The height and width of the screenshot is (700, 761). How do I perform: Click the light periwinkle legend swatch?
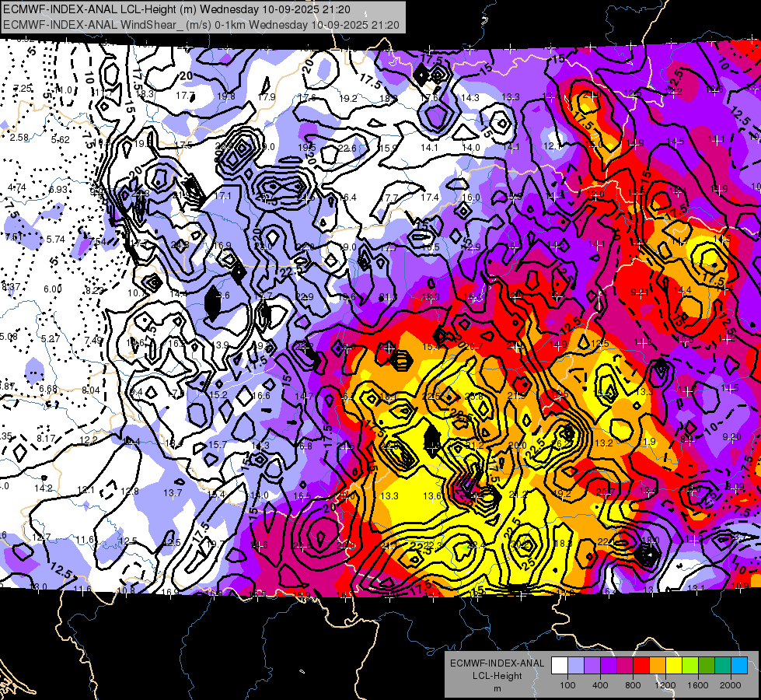[576, 666]
